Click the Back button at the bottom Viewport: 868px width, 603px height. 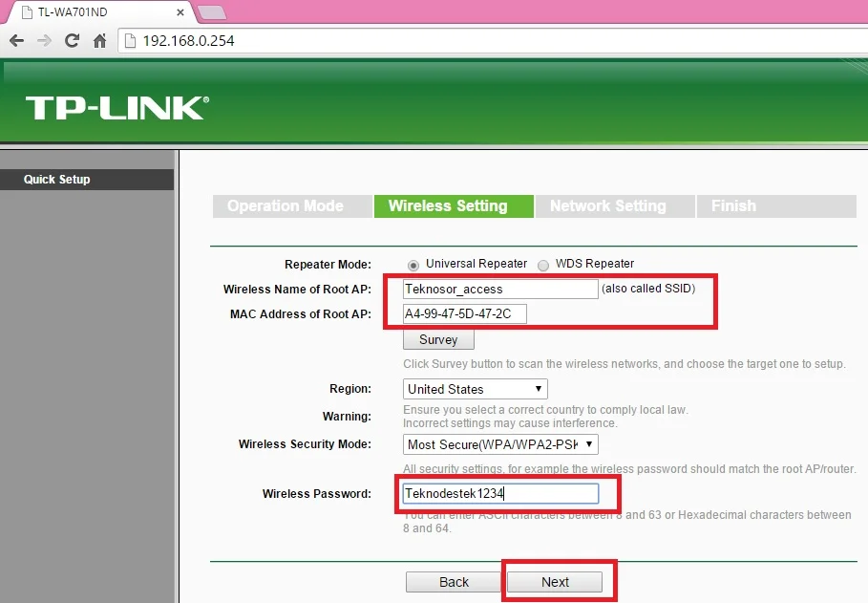(x=454, y=582)
